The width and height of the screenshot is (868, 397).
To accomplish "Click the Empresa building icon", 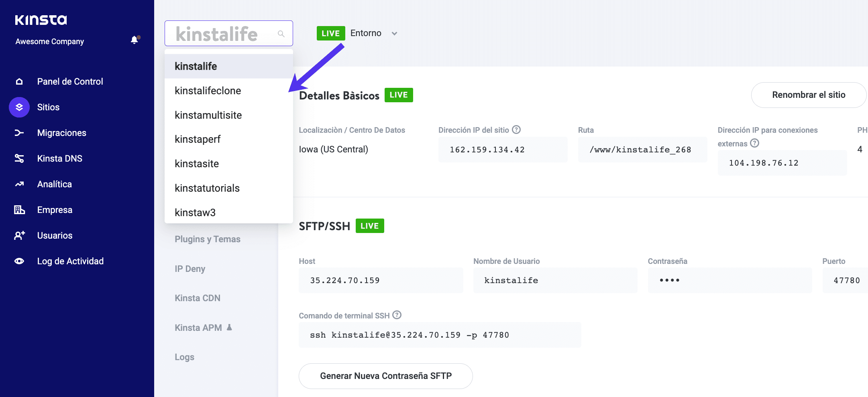I will [19, 210].
